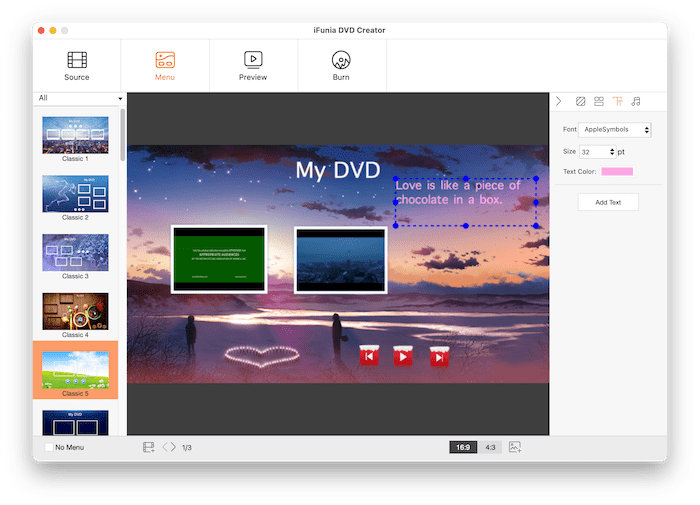Click the add background image icon

pyautogui.click(x=515, y=447)
